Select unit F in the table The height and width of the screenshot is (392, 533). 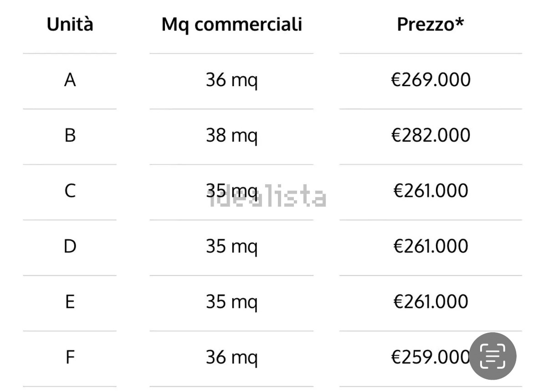tap(70, 357)
